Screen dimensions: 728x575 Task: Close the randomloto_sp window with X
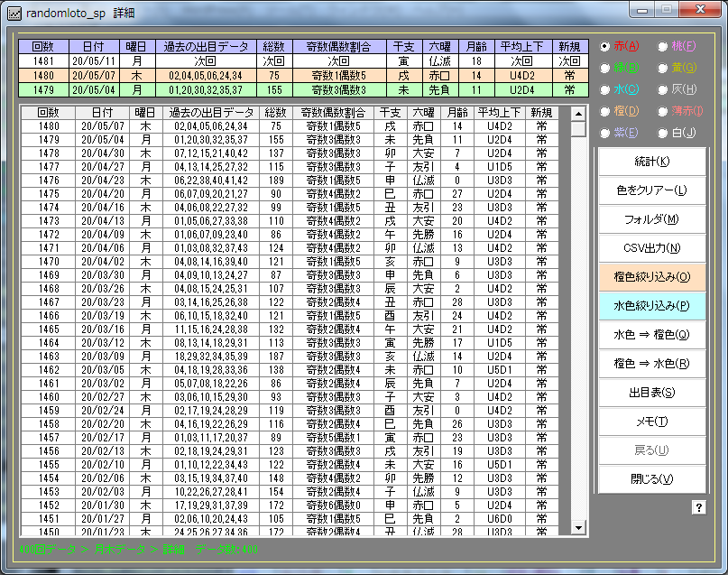[701, 9]
